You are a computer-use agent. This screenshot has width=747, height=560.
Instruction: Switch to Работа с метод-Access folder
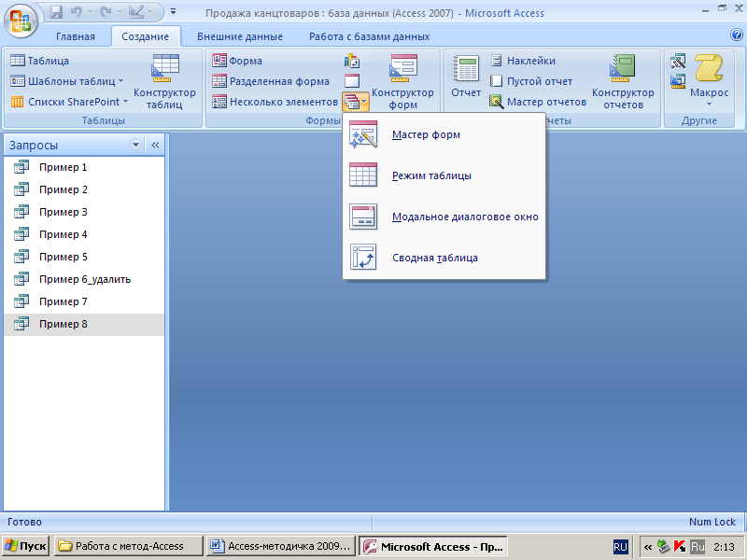coord(129,546)
